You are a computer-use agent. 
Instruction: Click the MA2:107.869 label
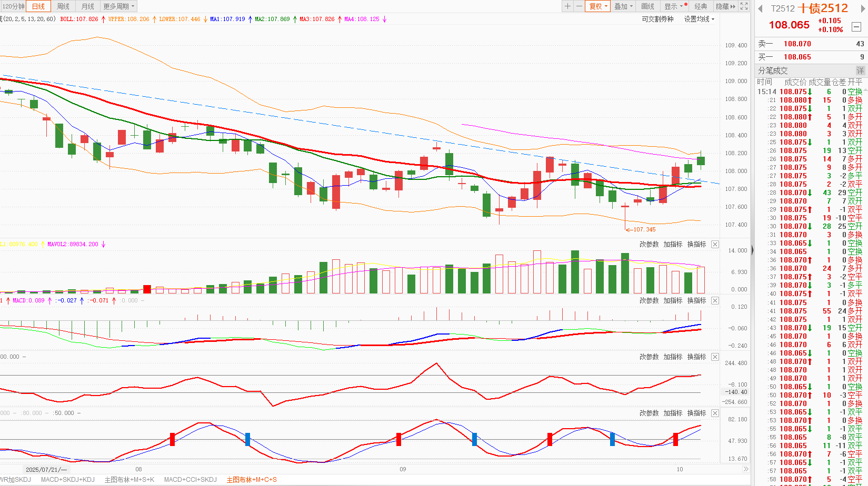[272, 19]
